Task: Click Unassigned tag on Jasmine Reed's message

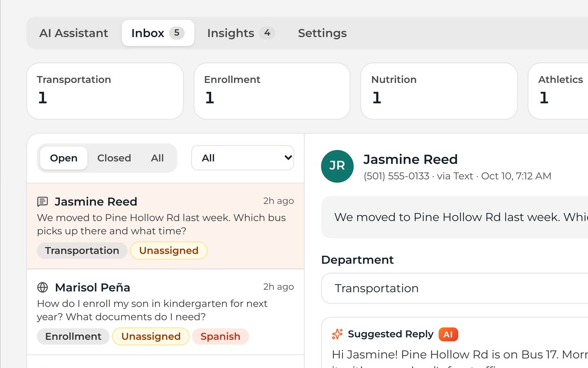Action: click(169, 251)
